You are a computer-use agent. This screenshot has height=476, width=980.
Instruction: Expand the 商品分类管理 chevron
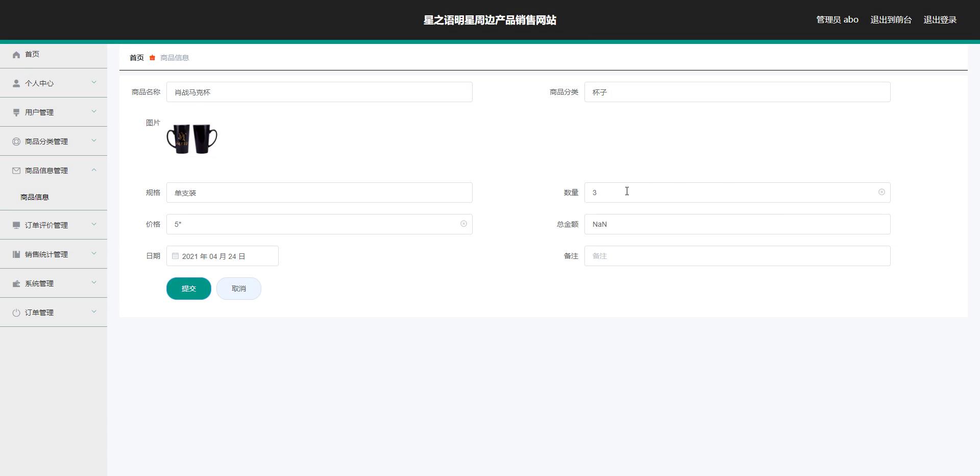(x=94, y=140)
